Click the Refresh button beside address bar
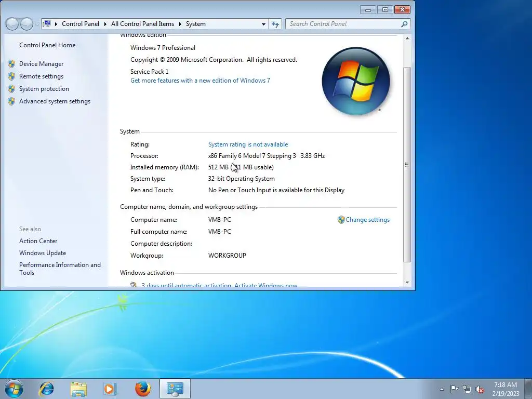The width and height of the screenshot is (532, 399). [x=275, y=24]
